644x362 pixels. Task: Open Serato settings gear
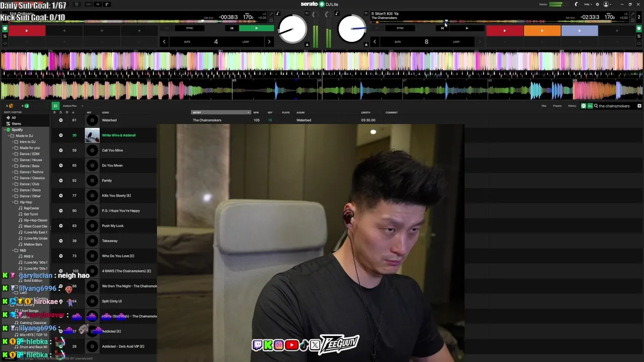(597, 5)
